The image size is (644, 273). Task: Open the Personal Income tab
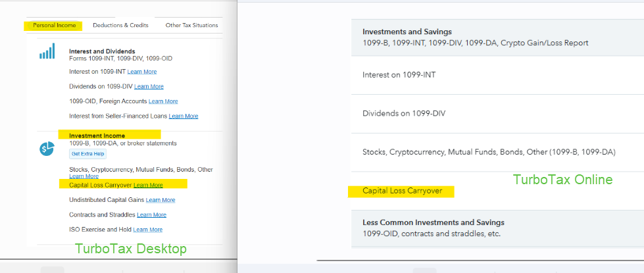click(x=55, y=26)
